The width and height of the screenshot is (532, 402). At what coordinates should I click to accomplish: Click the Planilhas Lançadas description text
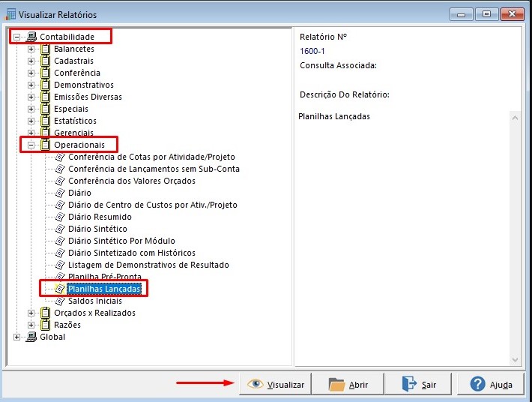(334, 116)
